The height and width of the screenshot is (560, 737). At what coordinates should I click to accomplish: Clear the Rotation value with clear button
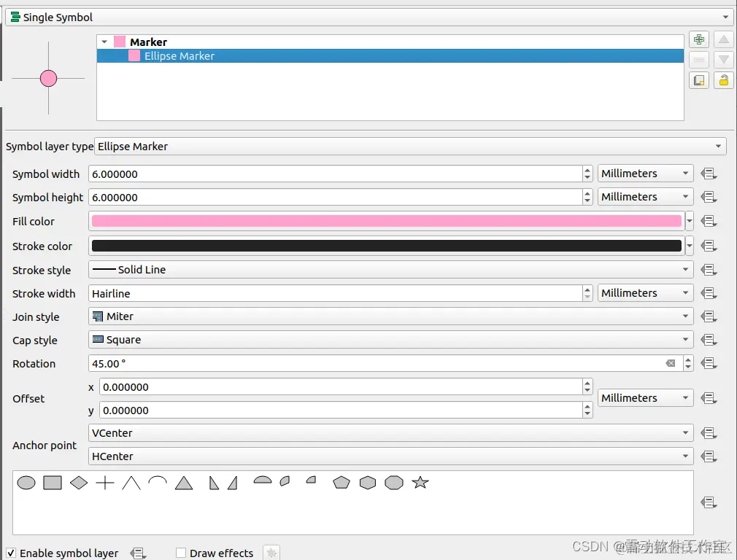671,363
